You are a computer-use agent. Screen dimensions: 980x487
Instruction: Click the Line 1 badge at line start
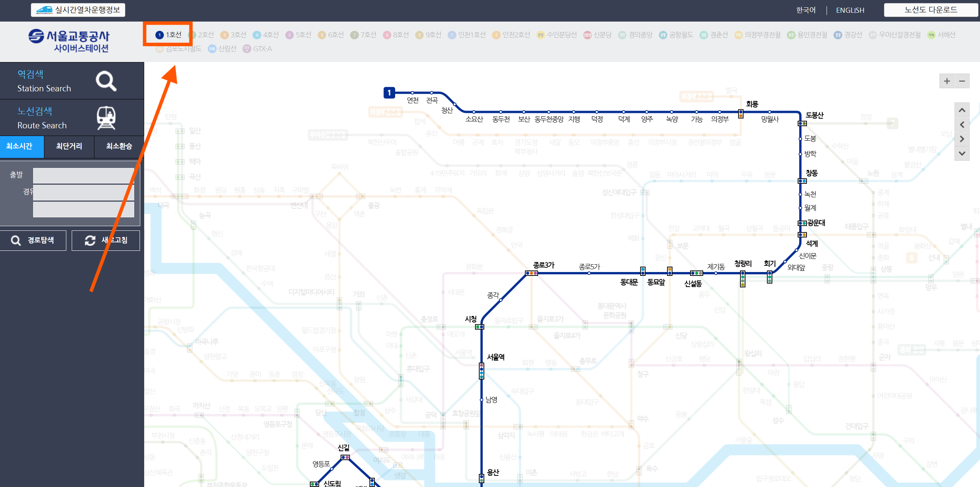pyautogui.click(x=389, y=92)
